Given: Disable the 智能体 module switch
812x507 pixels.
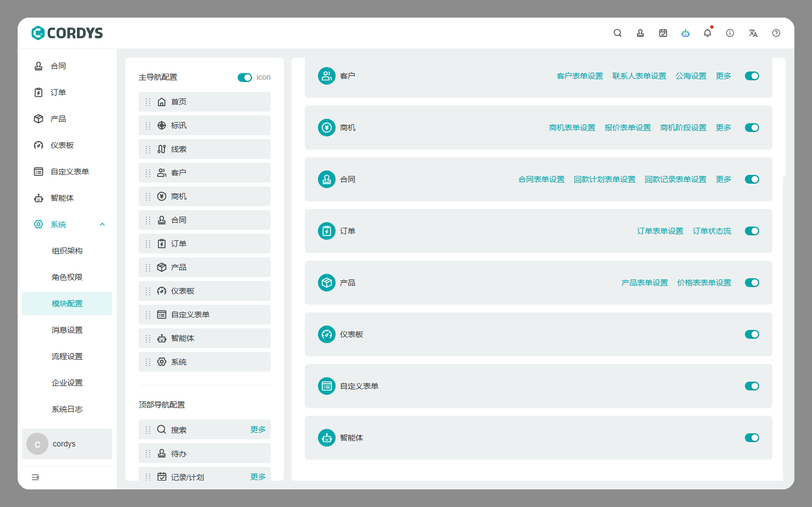Looking at the screenshot, I should [752, 438].
